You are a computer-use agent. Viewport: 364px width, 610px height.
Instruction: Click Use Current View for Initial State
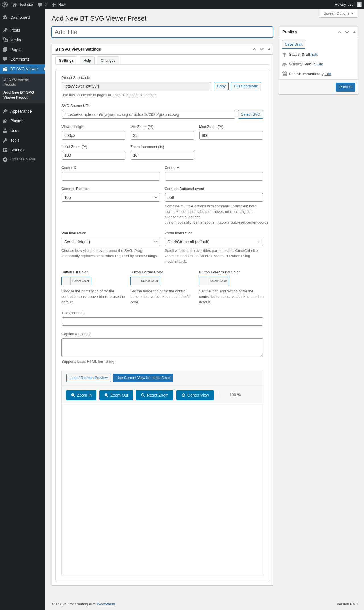coord(143,378)
